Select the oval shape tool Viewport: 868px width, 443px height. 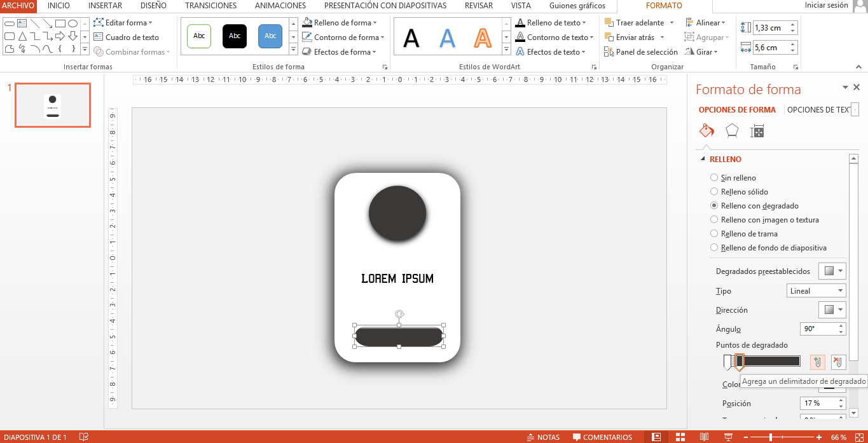click(72, 24)
